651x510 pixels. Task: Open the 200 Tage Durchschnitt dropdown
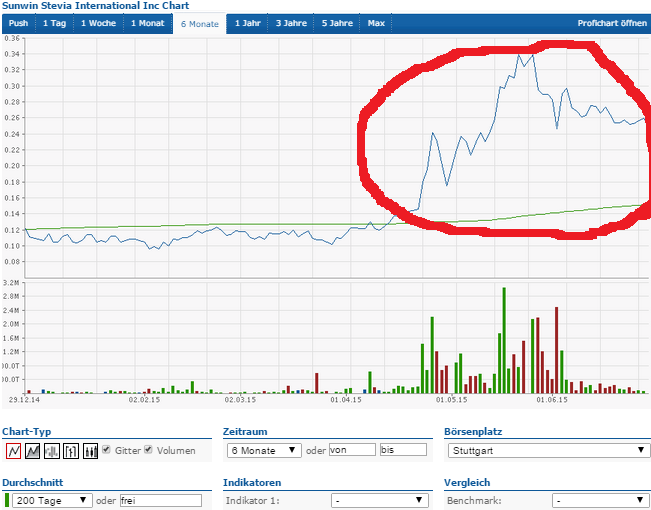tap(52, 500)
